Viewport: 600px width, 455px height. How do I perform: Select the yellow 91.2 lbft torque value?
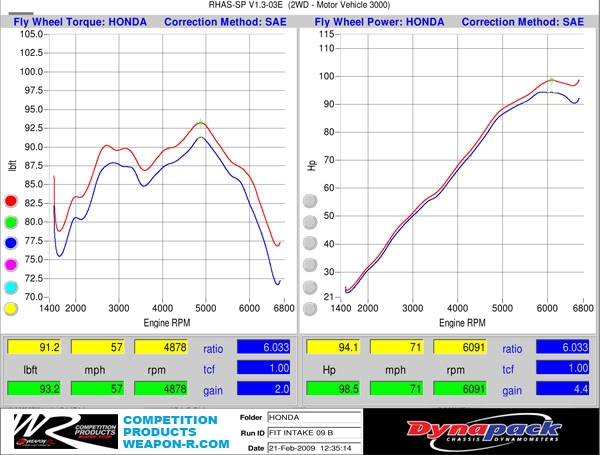tap(34, 347)
